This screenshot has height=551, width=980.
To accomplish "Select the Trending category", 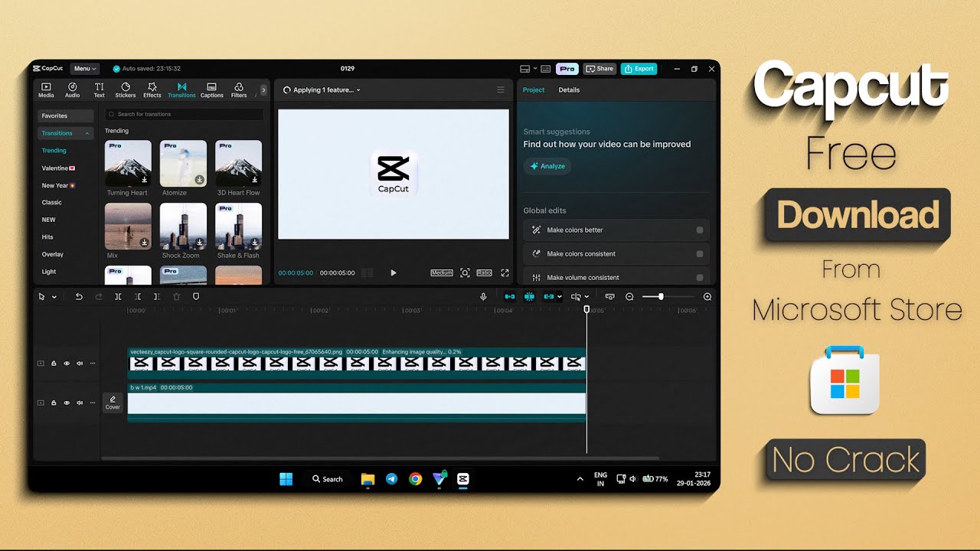I will tap(54, 151).
